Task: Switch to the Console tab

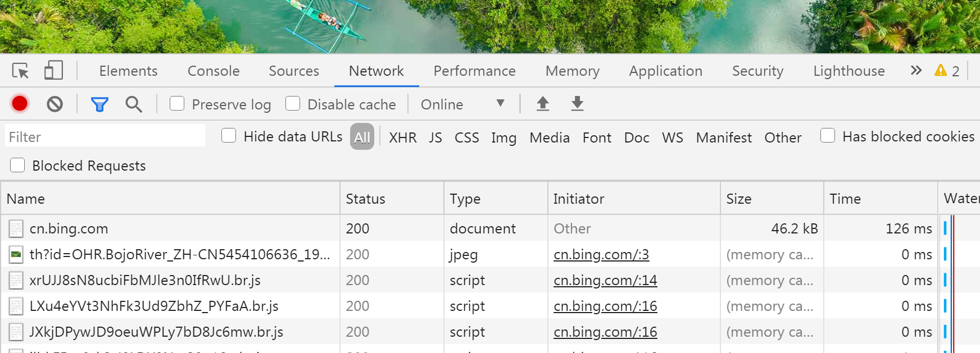Action: (x=214, y=71)
